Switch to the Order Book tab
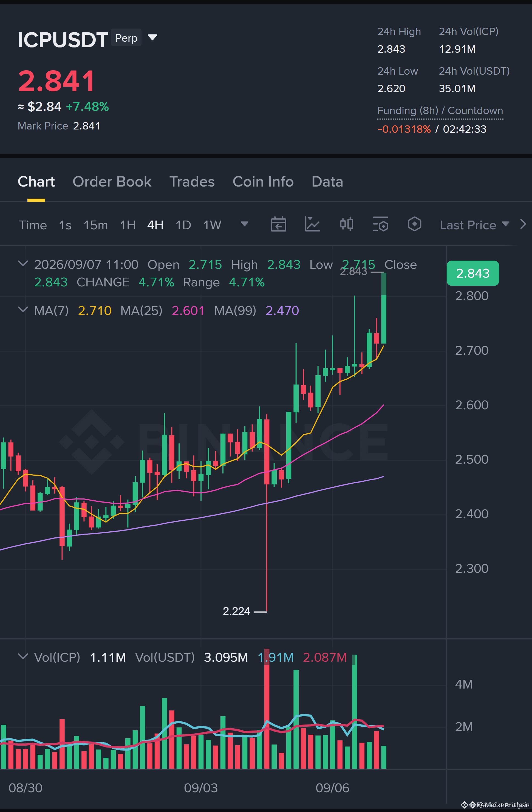Image resolution: width=532 pixels, height=812 pixels. coord(112,182)
